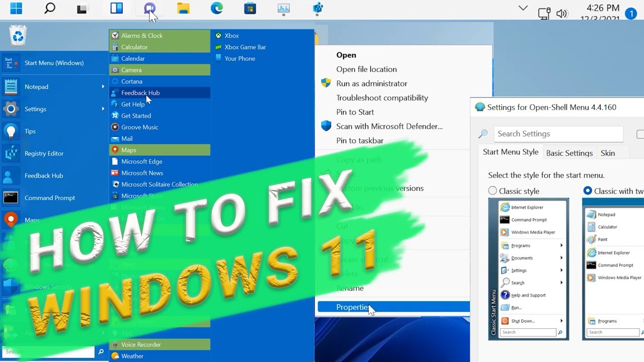644x362 pixels.
Task: Open Your Phone app
Action: (x=235, y=58)
